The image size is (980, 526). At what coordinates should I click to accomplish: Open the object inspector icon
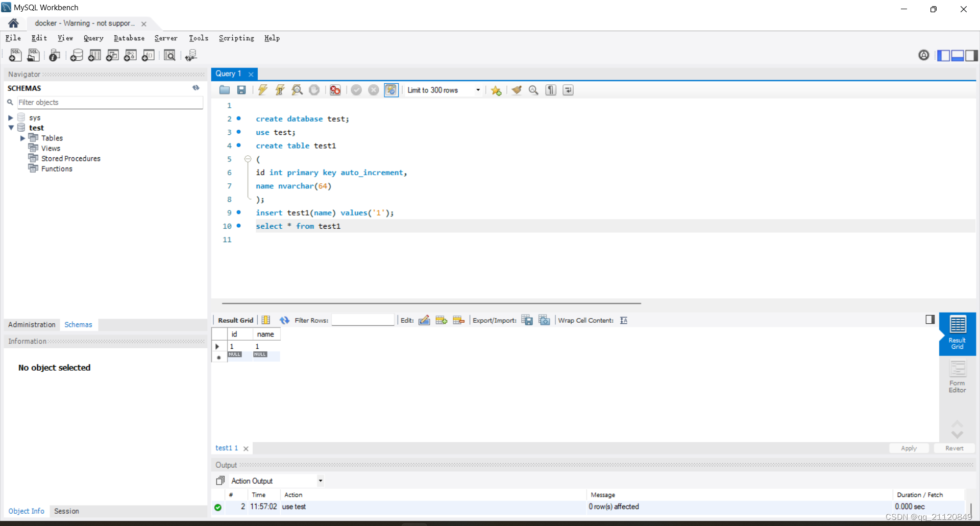[55, 55]
